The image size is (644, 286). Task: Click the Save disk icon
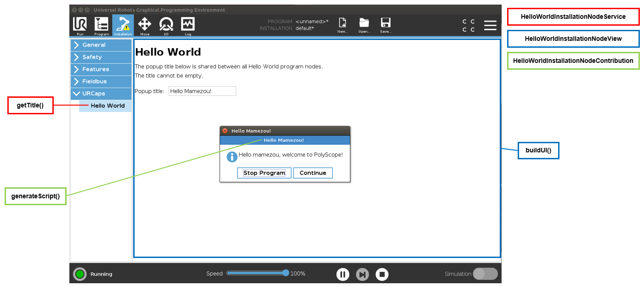click(x=386, y=25)
